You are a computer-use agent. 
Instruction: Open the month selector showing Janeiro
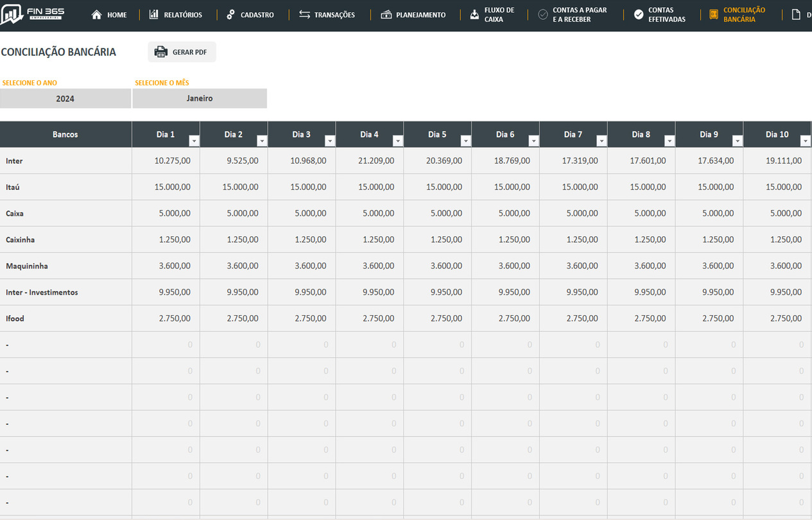[200, 98]
